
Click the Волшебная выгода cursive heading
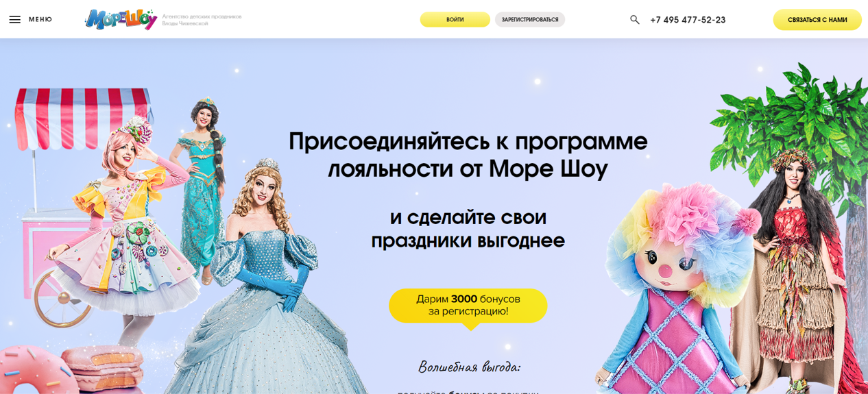point(469,367)
